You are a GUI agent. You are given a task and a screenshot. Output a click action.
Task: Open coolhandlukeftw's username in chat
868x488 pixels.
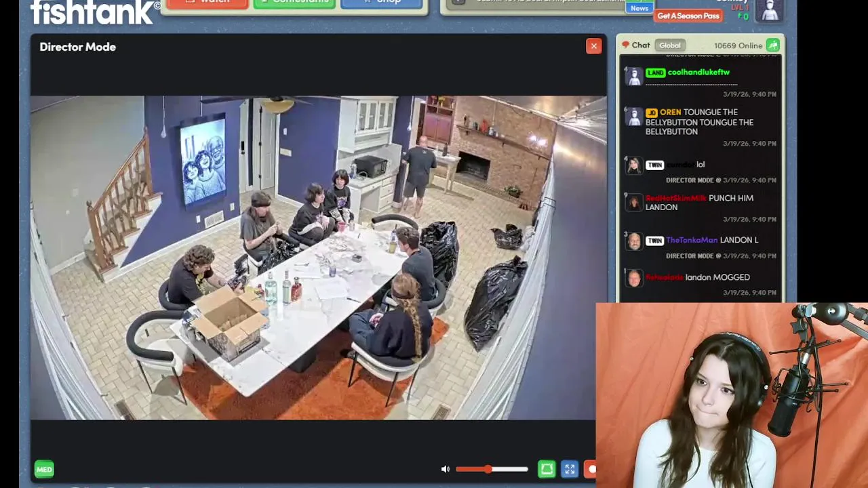(698, 73)
